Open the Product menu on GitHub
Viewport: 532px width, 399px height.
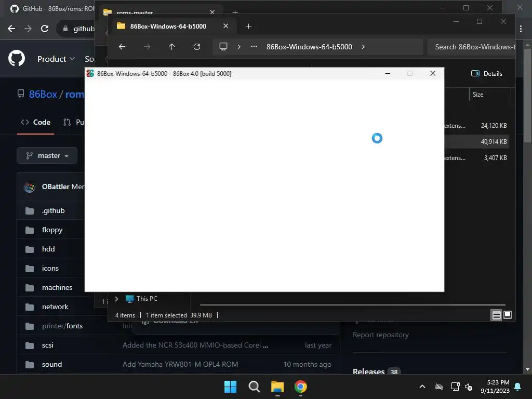coord(56,59)
